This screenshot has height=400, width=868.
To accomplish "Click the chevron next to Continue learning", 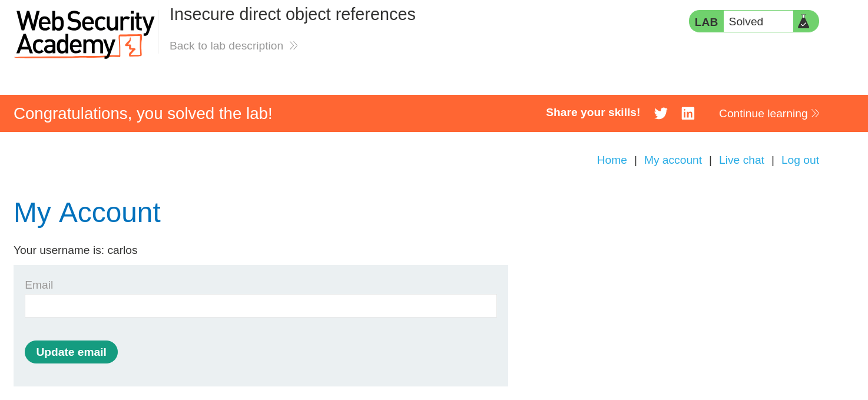I will pyautogui.click(x=816, y=114).
